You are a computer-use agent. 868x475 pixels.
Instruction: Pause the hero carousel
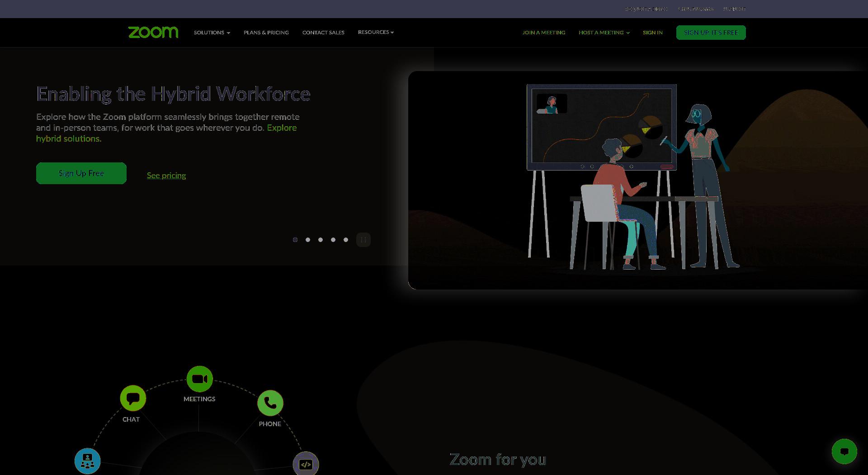[363, 240]
